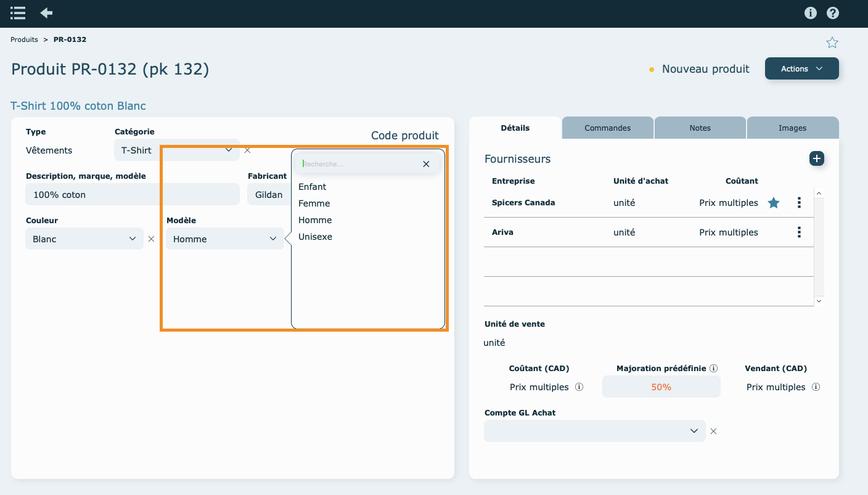Add a supplier with the plus icon
This screenshot has height=495, width=868.
point(817,158)
